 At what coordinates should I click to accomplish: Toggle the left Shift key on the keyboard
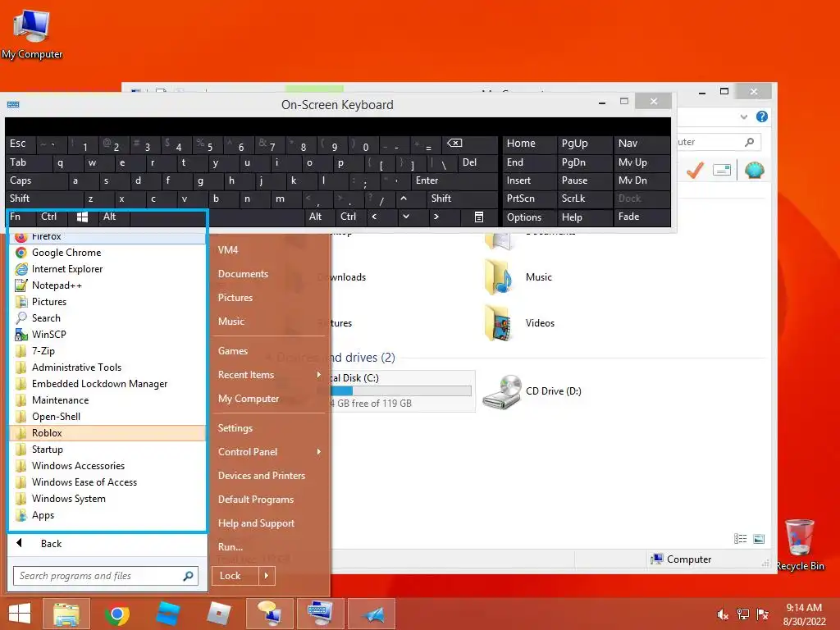tap(43, 199)
